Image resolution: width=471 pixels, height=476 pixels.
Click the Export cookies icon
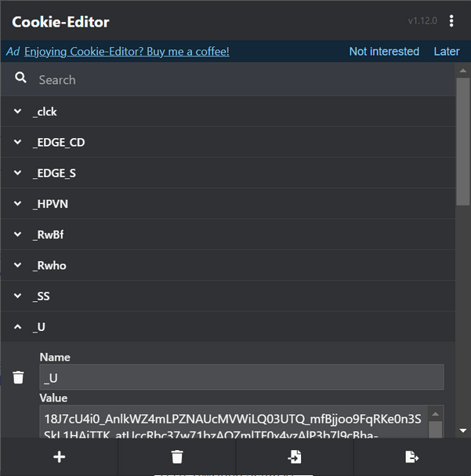(412, 457)
